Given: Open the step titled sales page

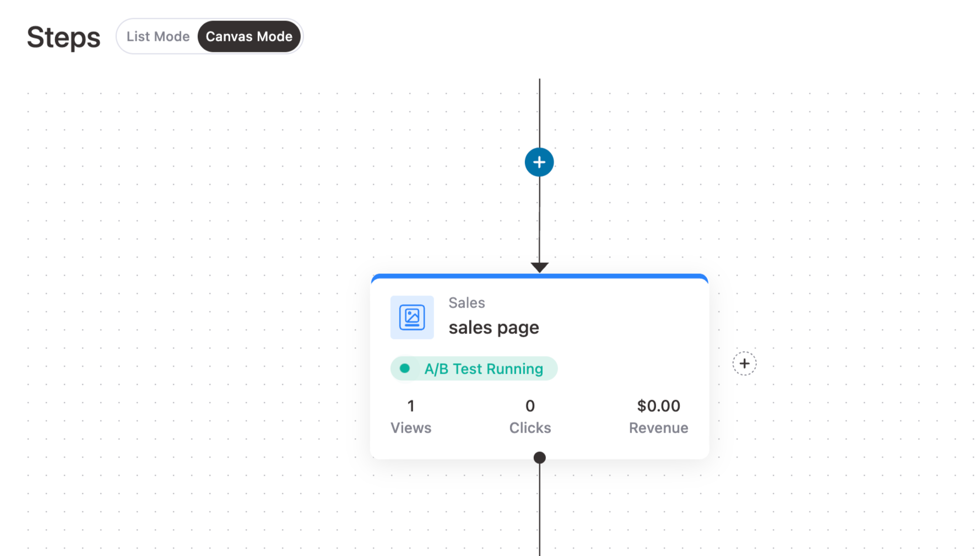Looking at the screenshot, I should tap(494, 328).
